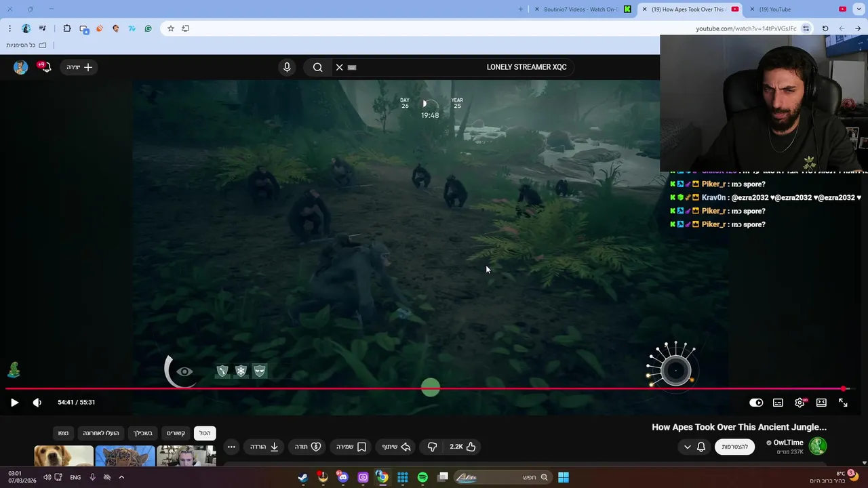Open the OwlTime channel name link

(x=788, y=443)
